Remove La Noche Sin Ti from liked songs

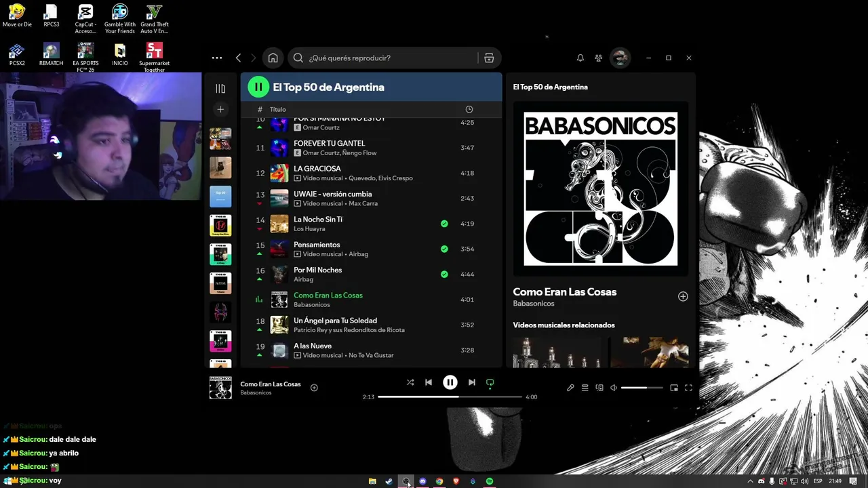(x=444, y=224)
